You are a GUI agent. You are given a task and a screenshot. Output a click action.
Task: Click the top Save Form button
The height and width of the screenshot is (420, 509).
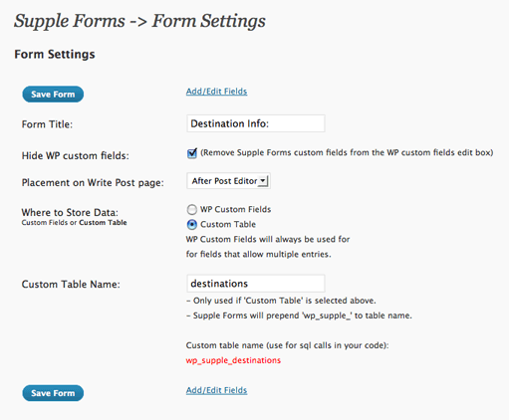pyautogui.click(x=53, y=95)
